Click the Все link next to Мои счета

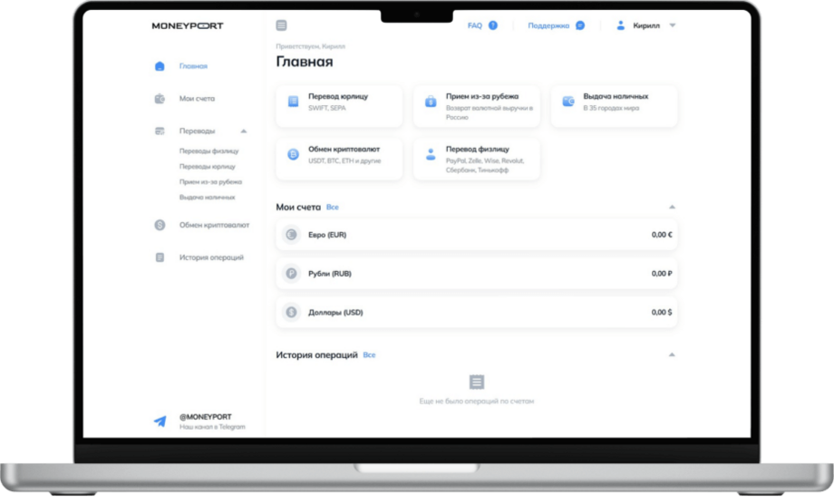[332, 208]
